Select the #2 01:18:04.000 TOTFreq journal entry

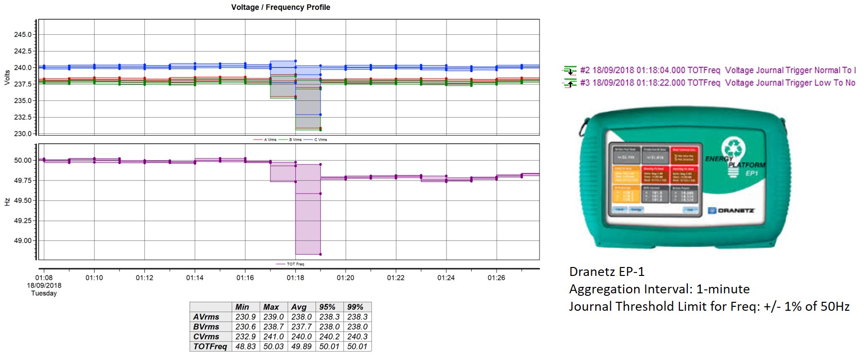tap(718, 71)
